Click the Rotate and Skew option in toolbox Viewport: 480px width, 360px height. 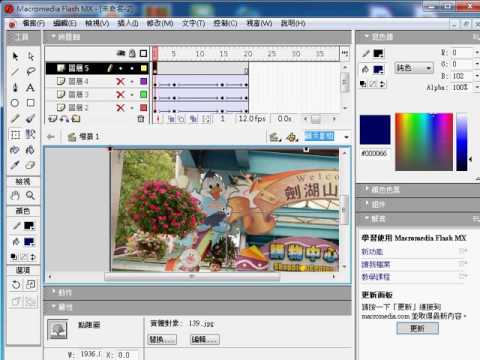click(16, 284)
